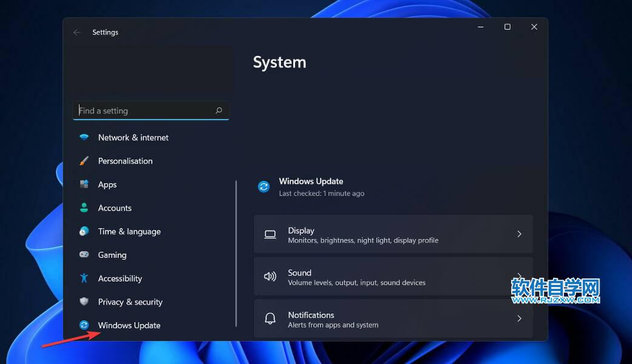
Task: Click the search magnifier icon
Action: 219,110
